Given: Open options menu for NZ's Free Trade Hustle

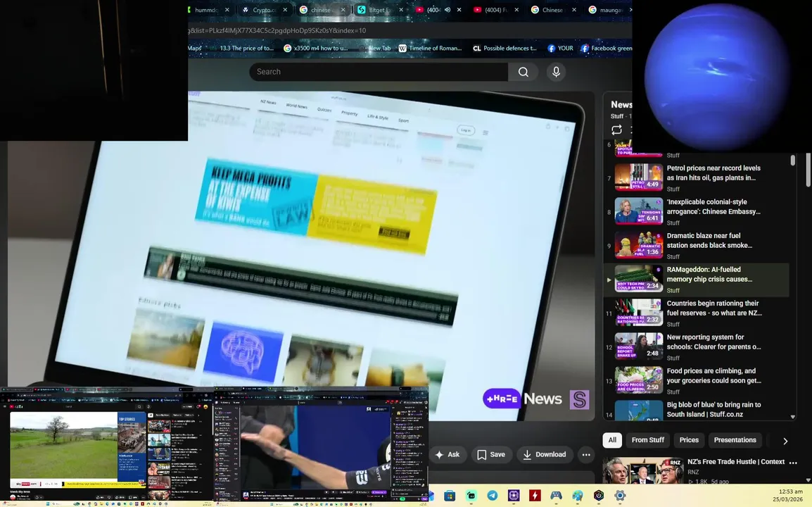Looking at the screenshot, I should coord(793,463).
